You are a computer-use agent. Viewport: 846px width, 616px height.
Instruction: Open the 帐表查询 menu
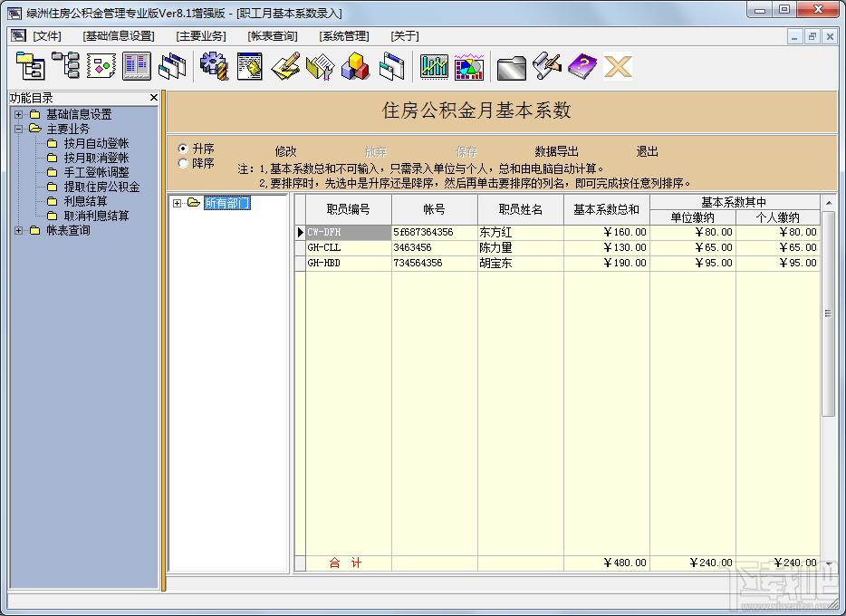[x=273, y=36]
